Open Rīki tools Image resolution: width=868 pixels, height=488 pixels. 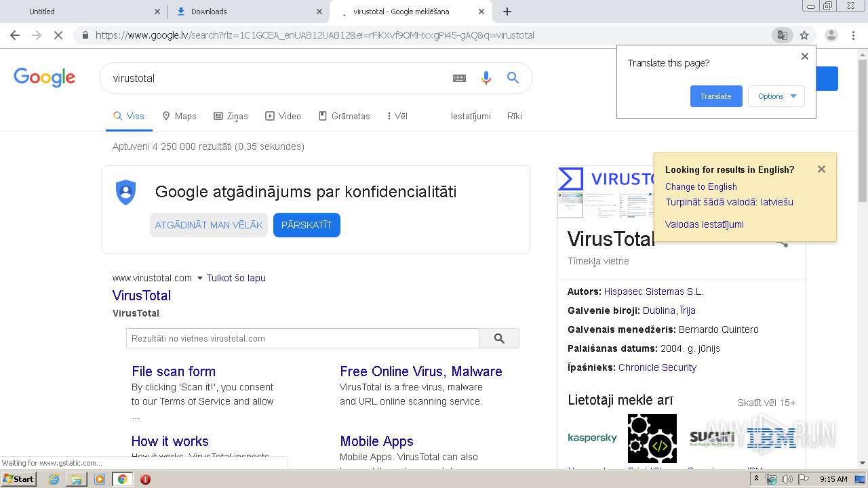coord(515,116)
